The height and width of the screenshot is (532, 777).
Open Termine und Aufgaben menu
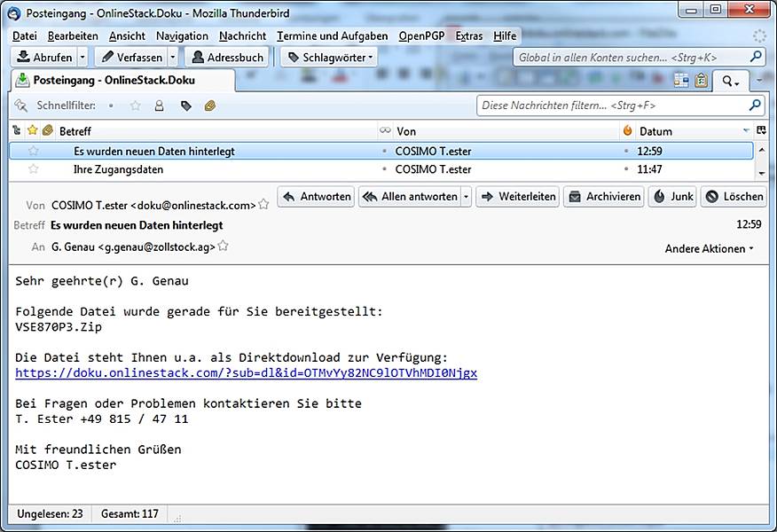click(332, 35)
